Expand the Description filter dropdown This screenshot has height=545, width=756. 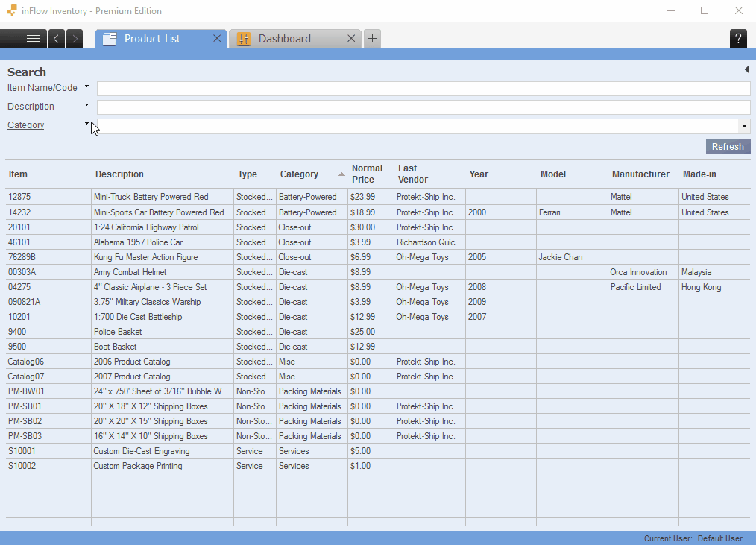(86, 106)
